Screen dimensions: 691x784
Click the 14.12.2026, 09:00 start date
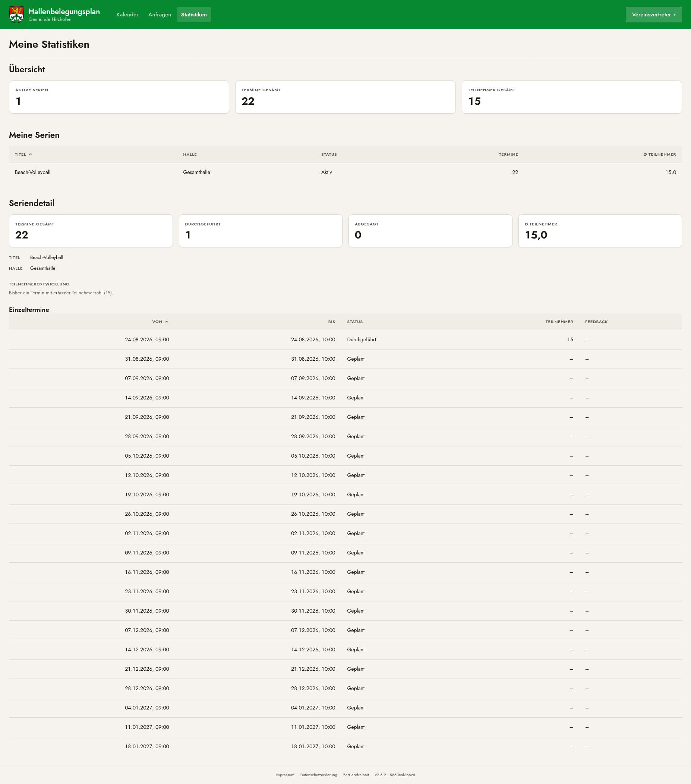(147, 650)
